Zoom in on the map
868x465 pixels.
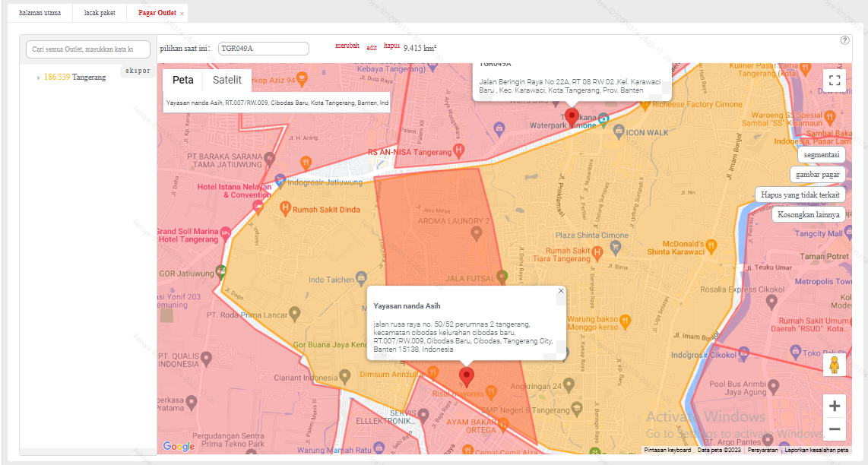click(x=835, y=406)
